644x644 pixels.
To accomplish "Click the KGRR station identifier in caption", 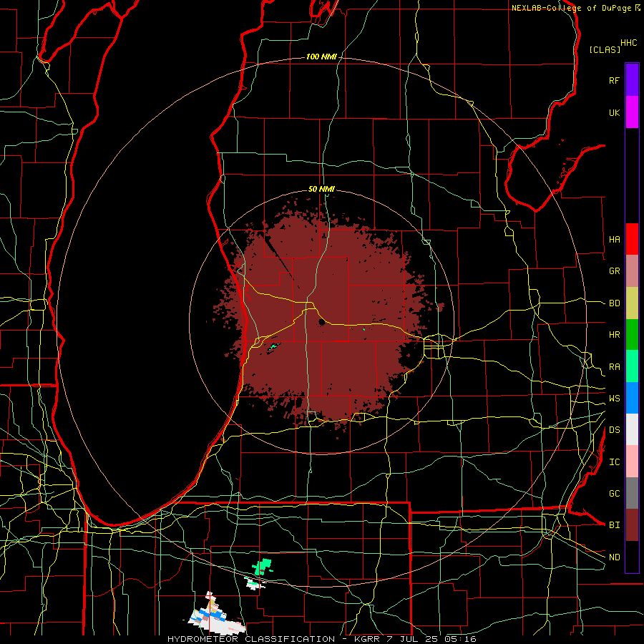I will pos(367,639).
